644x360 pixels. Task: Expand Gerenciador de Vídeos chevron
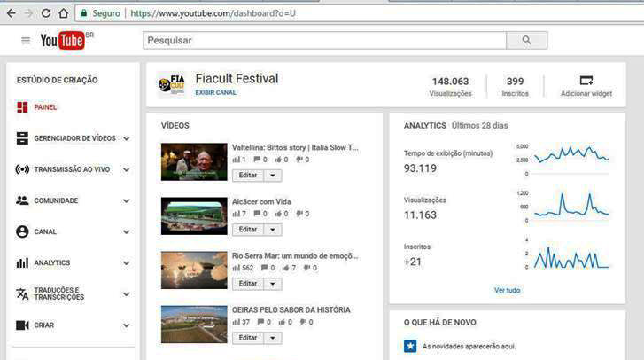pos(127,138)
